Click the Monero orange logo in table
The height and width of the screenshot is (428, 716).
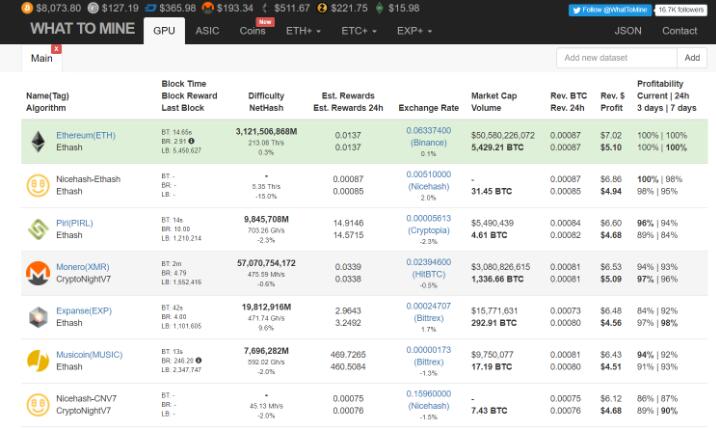[x=38, y=273]
